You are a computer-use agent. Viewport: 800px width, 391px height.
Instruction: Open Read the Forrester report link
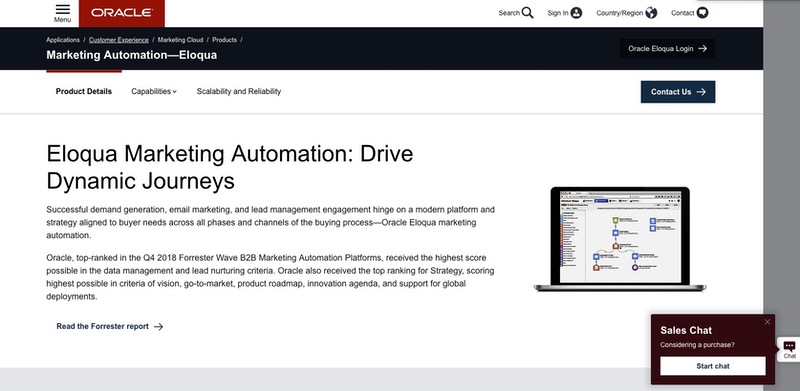click(110, 326)
